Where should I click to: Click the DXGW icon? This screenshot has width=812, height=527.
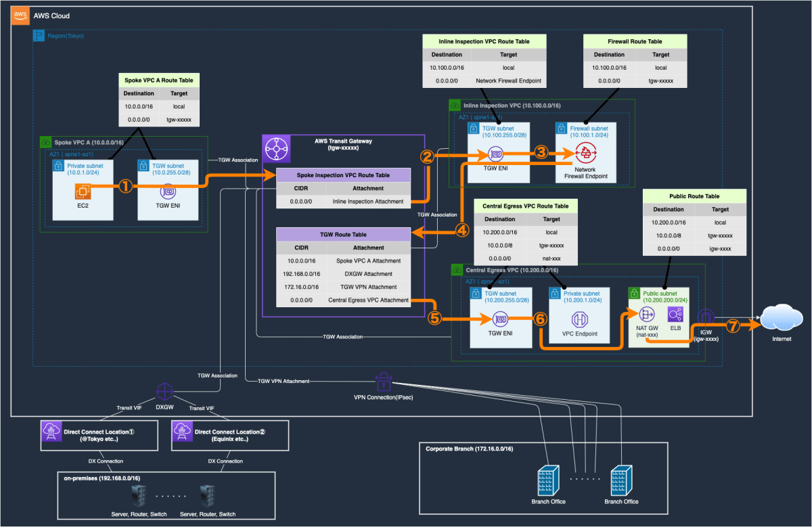(x=165, y=391)
